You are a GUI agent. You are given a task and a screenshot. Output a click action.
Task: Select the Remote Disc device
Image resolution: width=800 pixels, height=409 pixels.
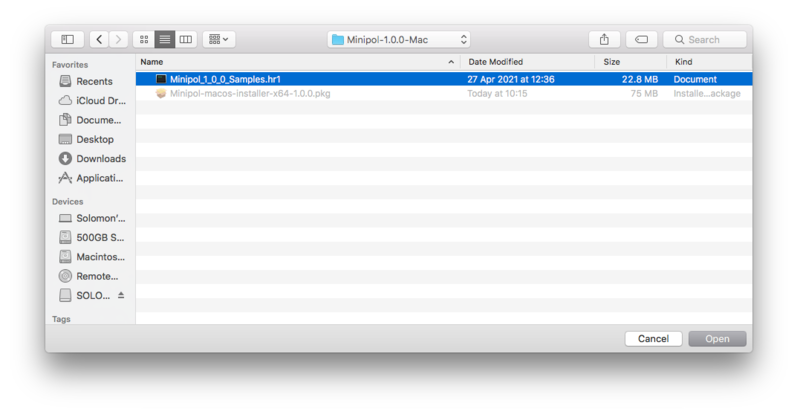click(88, 276)
